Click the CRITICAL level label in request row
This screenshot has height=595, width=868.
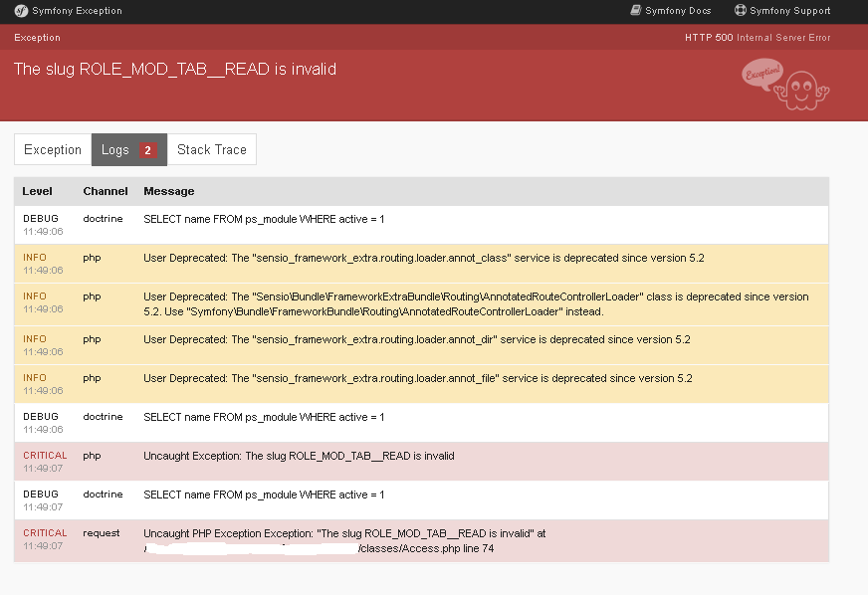point(45,532)
